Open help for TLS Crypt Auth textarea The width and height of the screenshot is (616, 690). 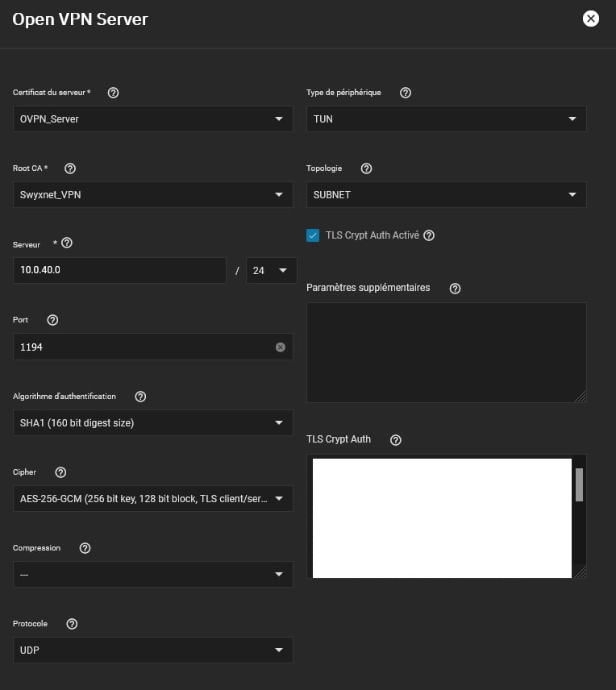396,439
